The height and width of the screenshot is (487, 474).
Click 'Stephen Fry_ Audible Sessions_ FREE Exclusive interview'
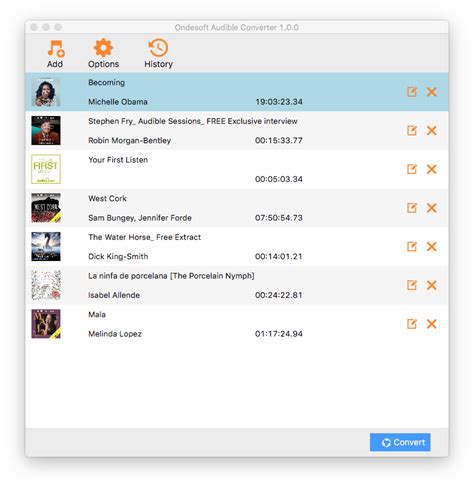point(193,121)
